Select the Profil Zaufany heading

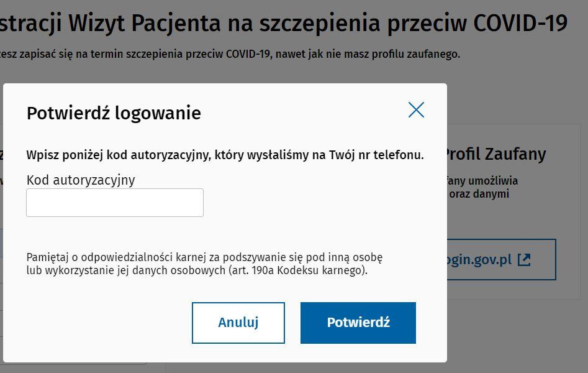tap(496, 154)
